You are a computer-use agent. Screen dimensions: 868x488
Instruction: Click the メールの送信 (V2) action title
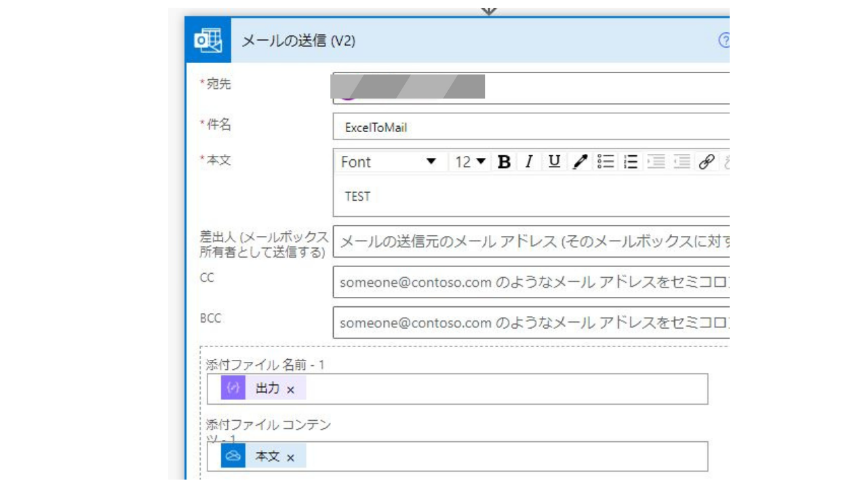click(x=298, y=41)
